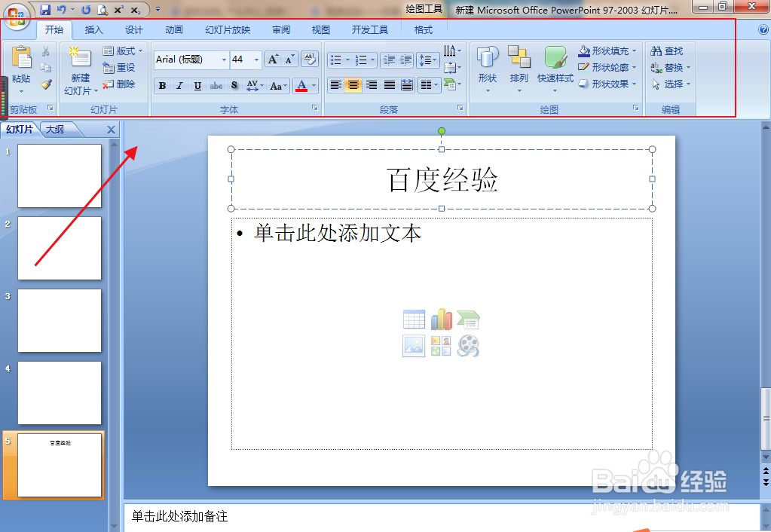Open the 排列 arrange menu
771x532 pixels.
point(519,69)
